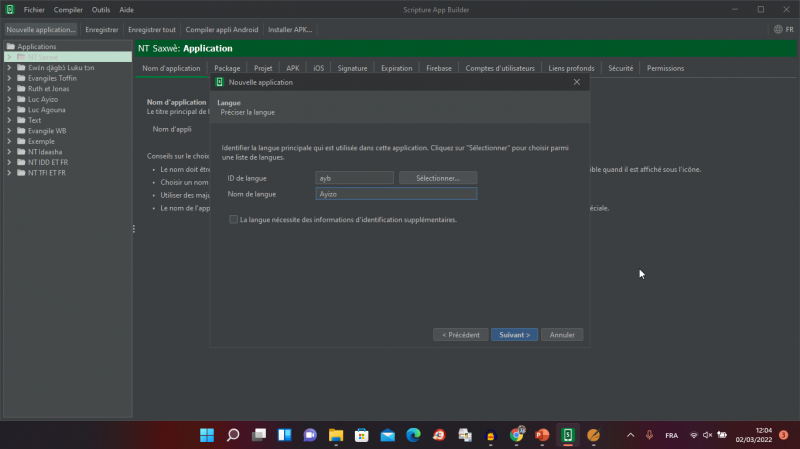Launch Microsoft Edge from the taskbar
The height and width of the screenshot is (449, 800).
pos(413,435)
